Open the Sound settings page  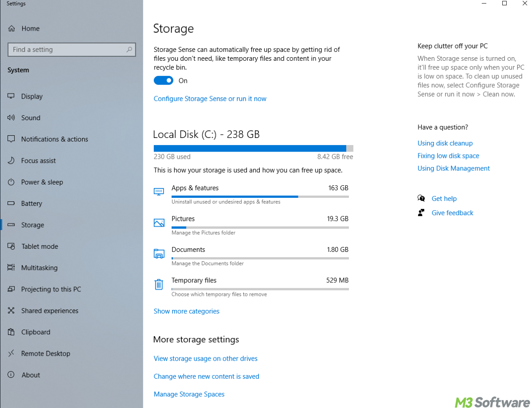(x=31, y=118)
